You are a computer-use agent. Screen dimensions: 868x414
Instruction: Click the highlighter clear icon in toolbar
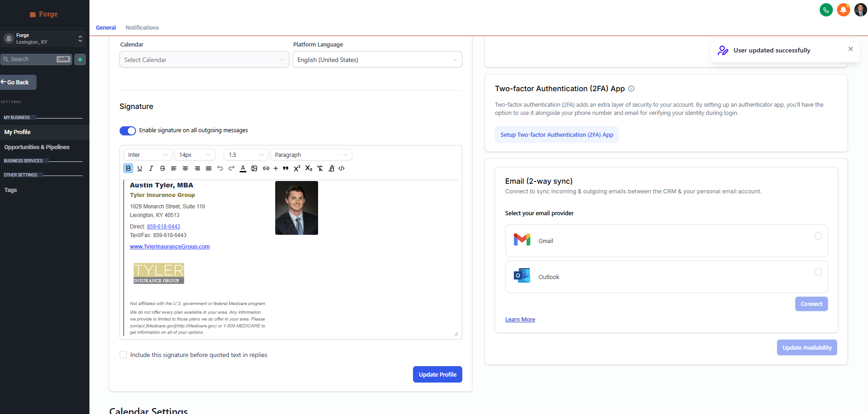click(x=331, y=168)
